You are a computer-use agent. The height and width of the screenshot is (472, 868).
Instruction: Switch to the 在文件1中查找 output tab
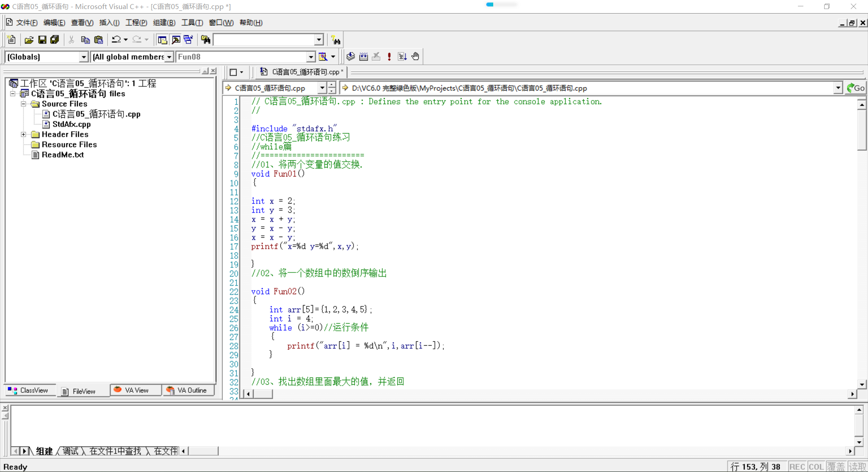115,451
